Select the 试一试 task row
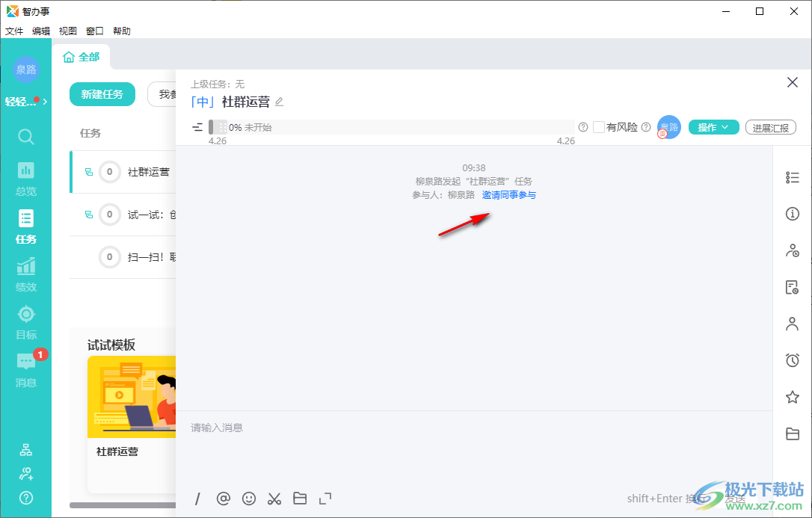 pos(123,215)
